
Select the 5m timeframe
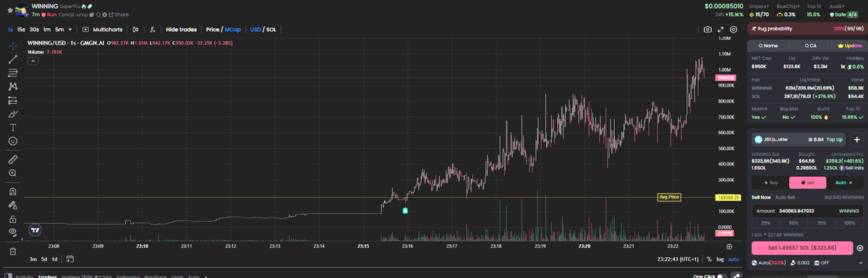point(59,30)
